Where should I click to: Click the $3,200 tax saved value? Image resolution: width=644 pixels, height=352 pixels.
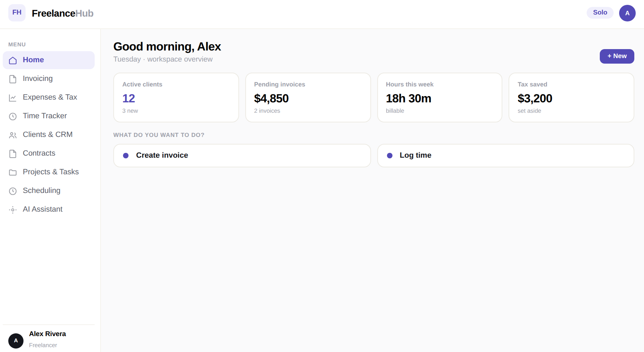535,99
